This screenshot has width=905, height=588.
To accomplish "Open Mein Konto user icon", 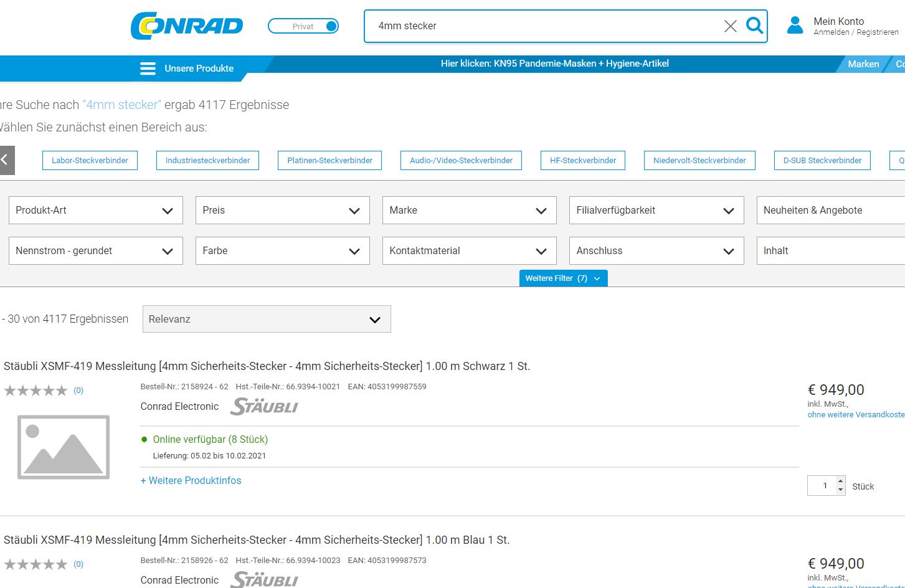I will [795, 26].
